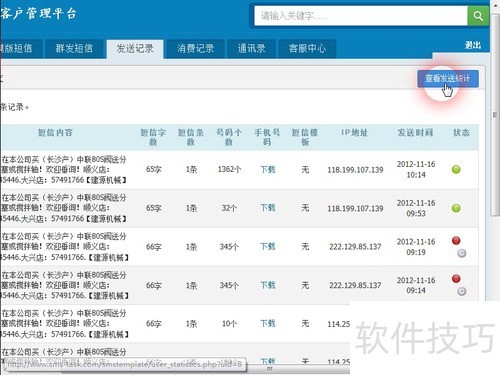Click the 10个 number count cell
The image size is (500, 375).
click(229, 324)
